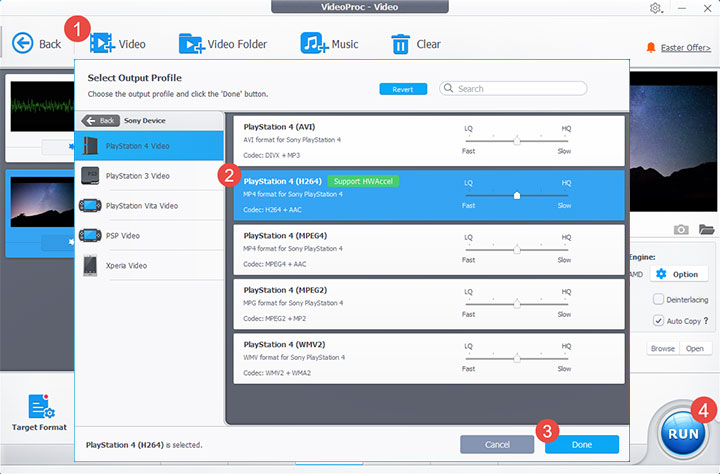Click quality slider of PlayStation 4 (AVI)
Image resolution: width=720 pixels, height=474 pixels.
[517, 141]
